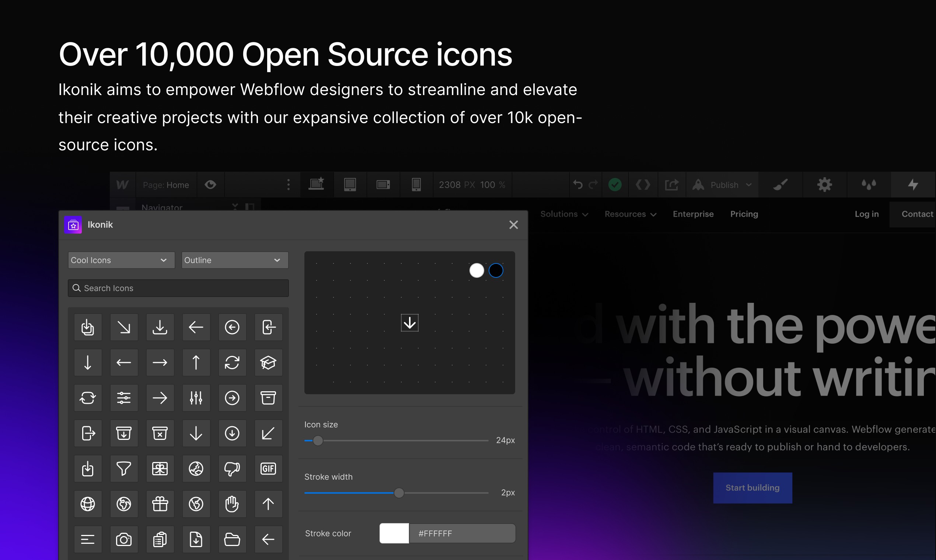Select the desktop base breakpoint
The height and width of the screenshot is (560, 936).
(316, 185)
